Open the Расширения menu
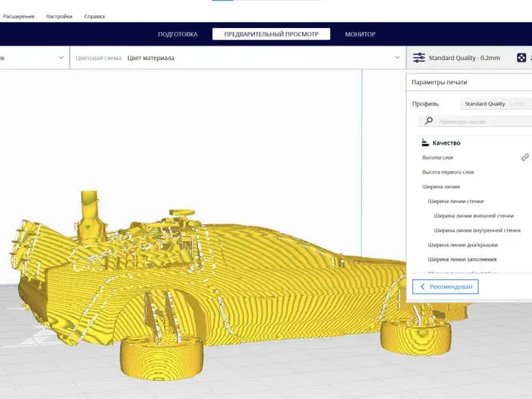The width and height of the screenshot is (532, 399). tap(19, 16)
